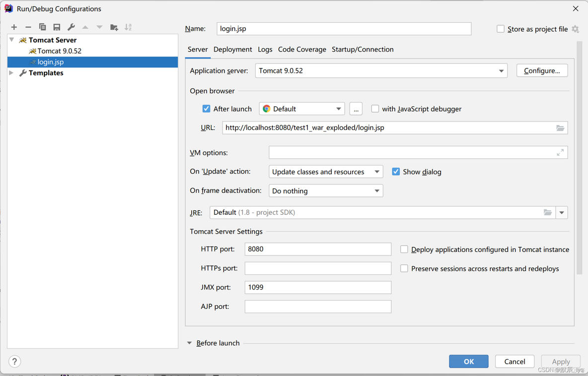The image size is (588, 376).
Task: Select the Templates node
Action: pyautogui.click(x=46, y=72)
